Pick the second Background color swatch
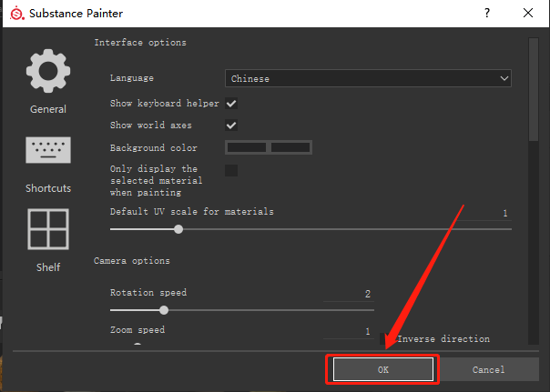 (290, 147)
